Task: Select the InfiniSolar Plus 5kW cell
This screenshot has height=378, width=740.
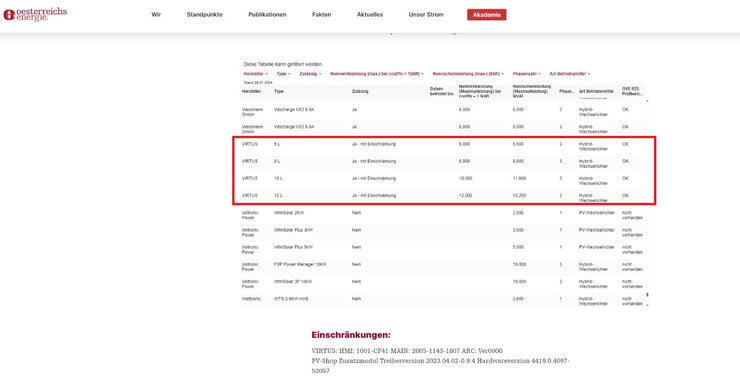Action: tap(294, 247)
